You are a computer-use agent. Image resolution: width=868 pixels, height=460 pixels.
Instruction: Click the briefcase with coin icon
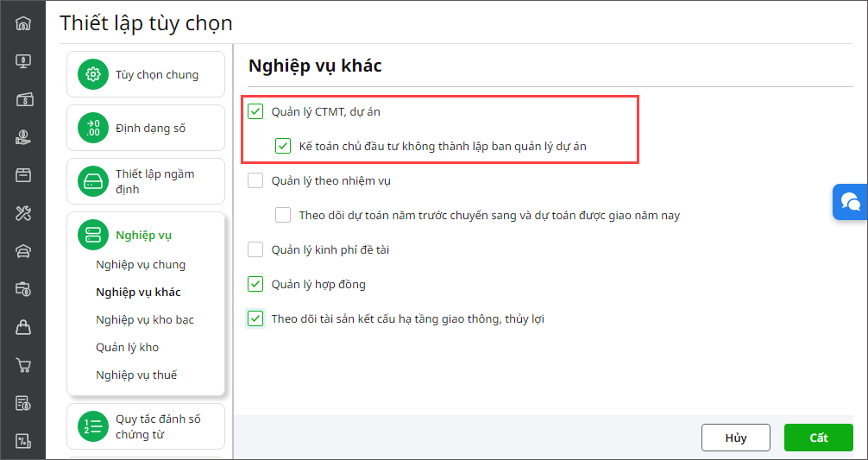pos(22,289)
